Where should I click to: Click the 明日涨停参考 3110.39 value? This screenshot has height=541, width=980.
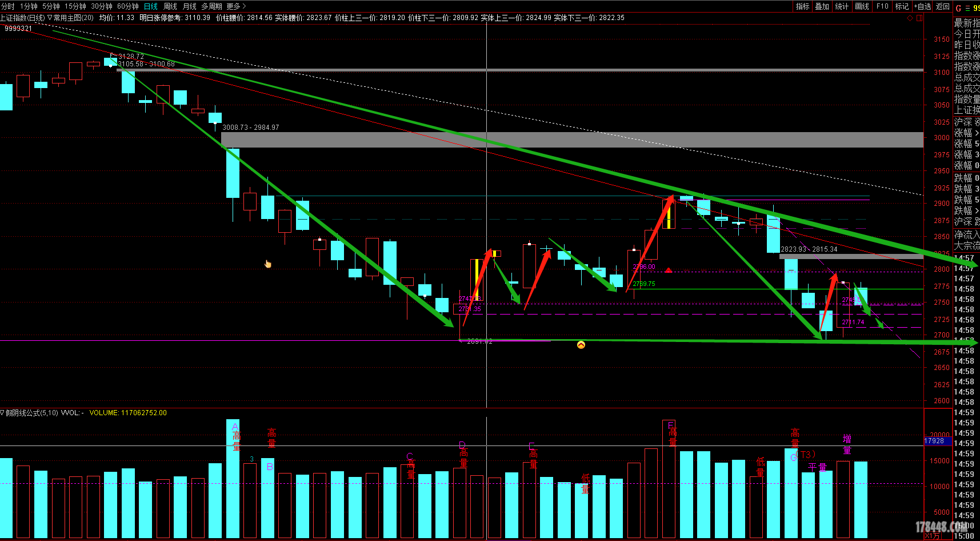click(175, 18)
